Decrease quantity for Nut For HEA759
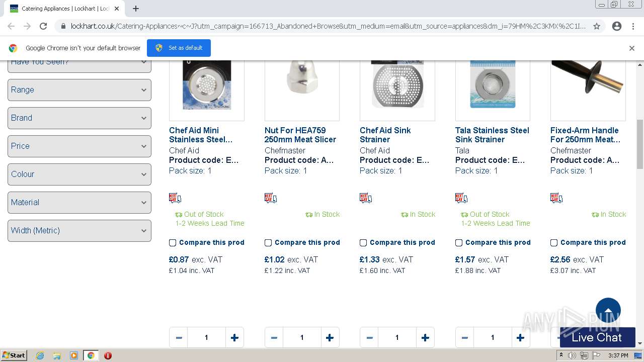Image resolution: width=644 pixels, height=362 pixels. coord(274,338)
